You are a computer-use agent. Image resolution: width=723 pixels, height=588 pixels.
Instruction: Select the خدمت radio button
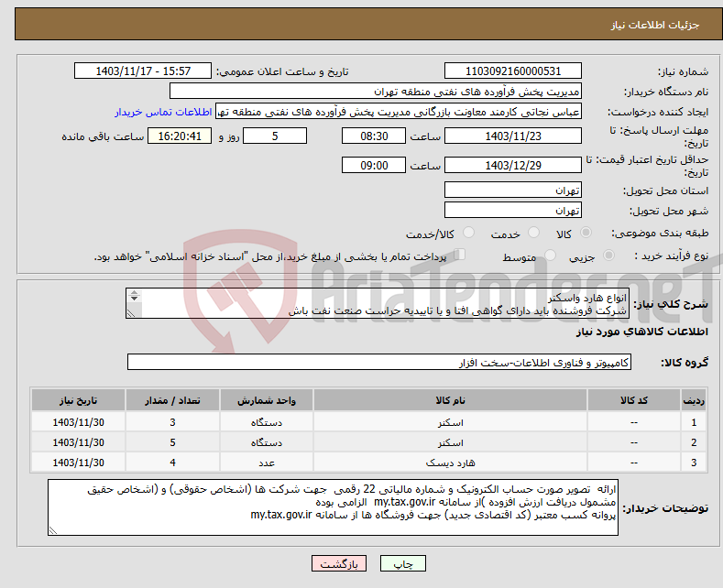(533, 233)
